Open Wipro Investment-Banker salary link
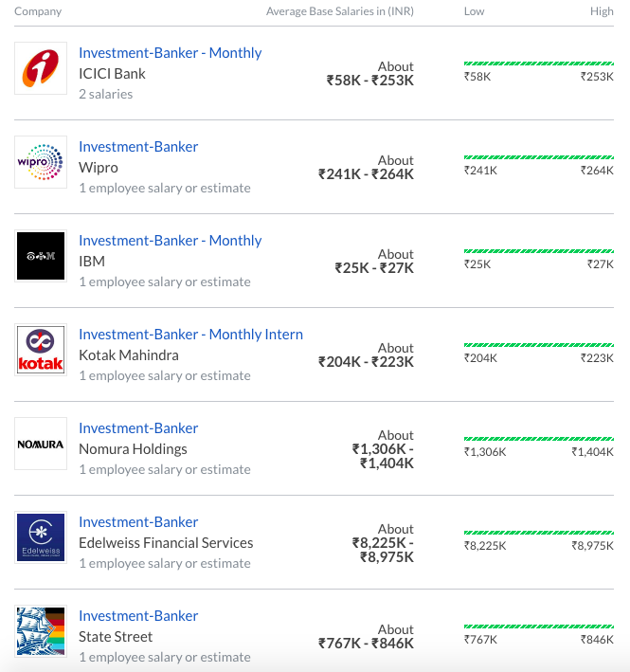 click(x=138, y=147)
